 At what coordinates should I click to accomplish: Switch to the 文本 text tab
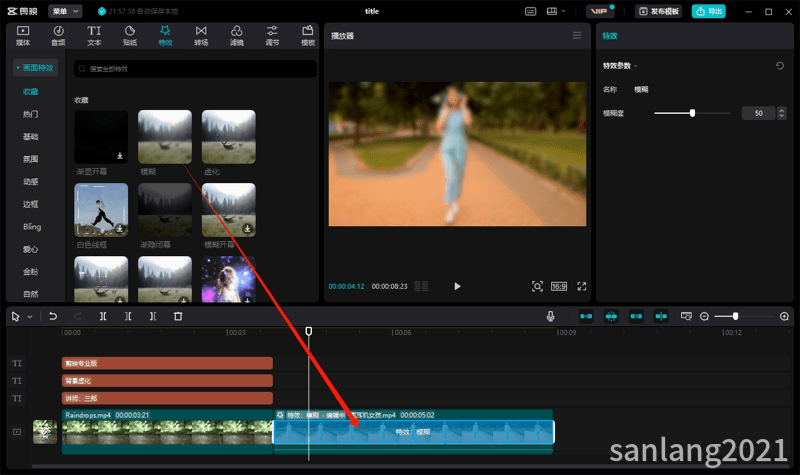point(94,36)
